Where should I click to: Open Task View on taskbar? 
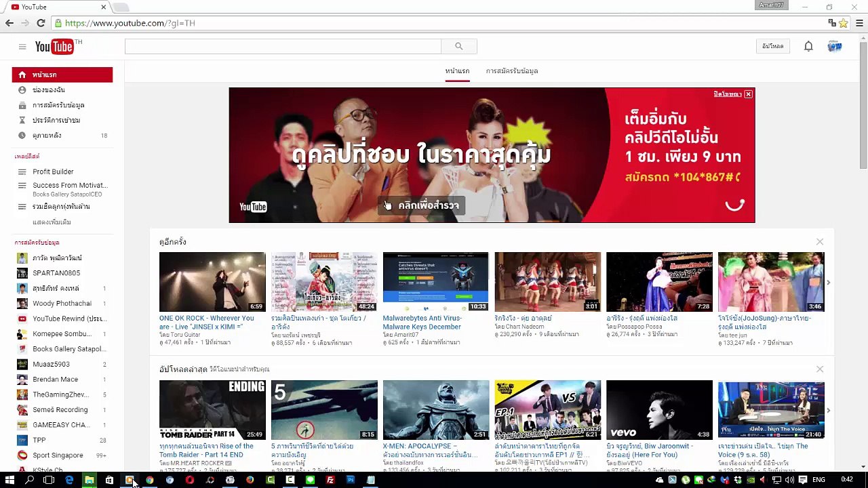[x=49, y=480]
